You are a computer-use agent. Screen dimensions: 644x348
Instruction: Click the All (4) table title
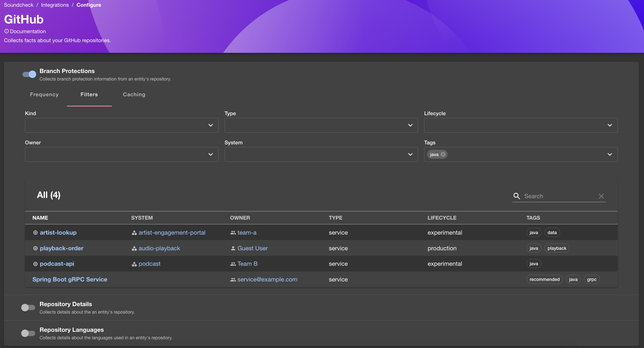point(48,195)
